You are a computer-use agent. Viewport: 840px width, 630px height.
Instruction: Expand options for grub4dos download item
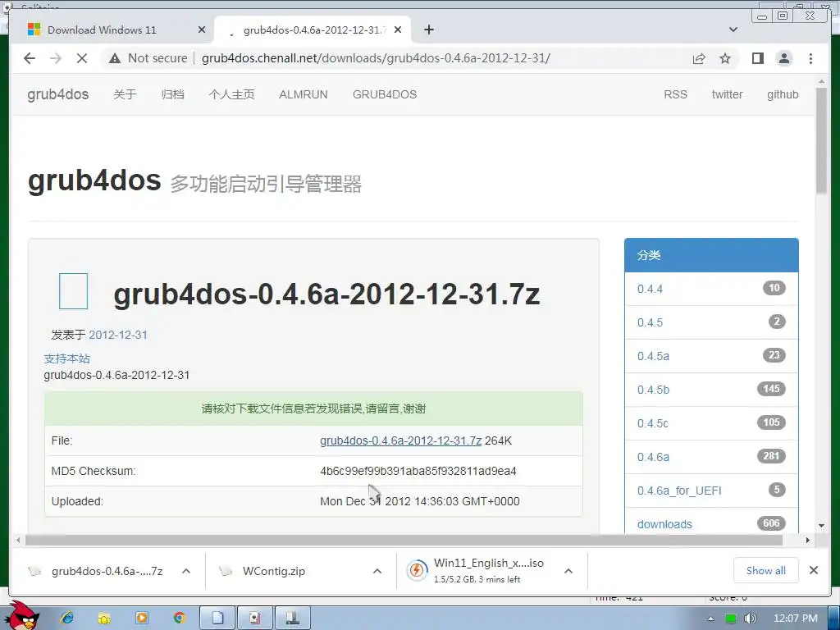[x=186, y=571]
